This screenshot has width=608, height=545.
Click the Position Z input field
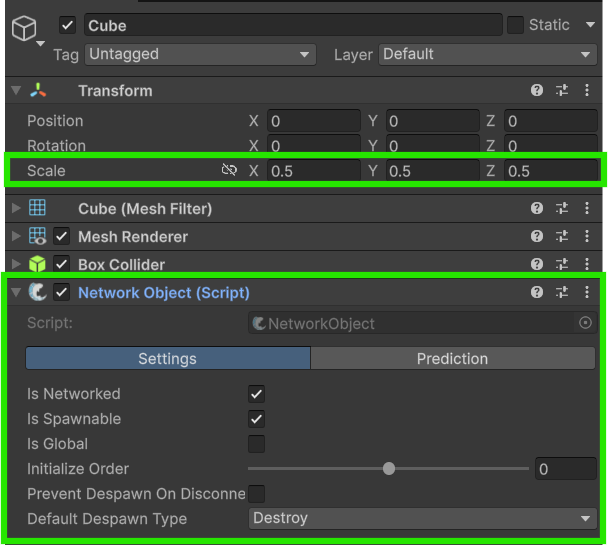coord(551,121)
